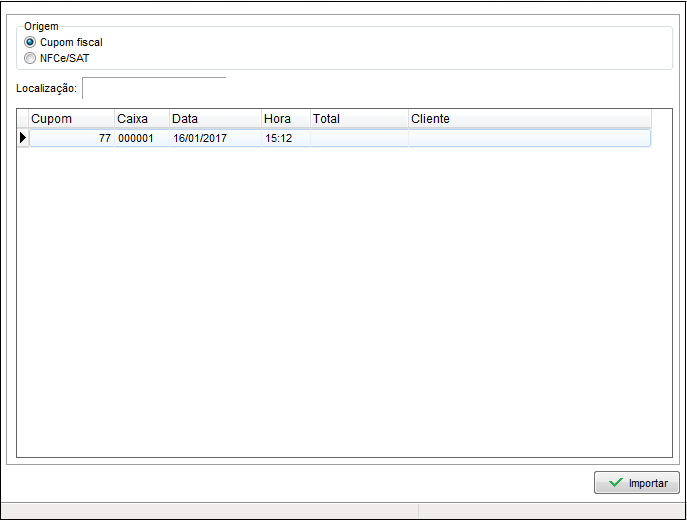Click the Cliente column header
The width and height of the screenshot is (687, 521).
tap(529, 119)
